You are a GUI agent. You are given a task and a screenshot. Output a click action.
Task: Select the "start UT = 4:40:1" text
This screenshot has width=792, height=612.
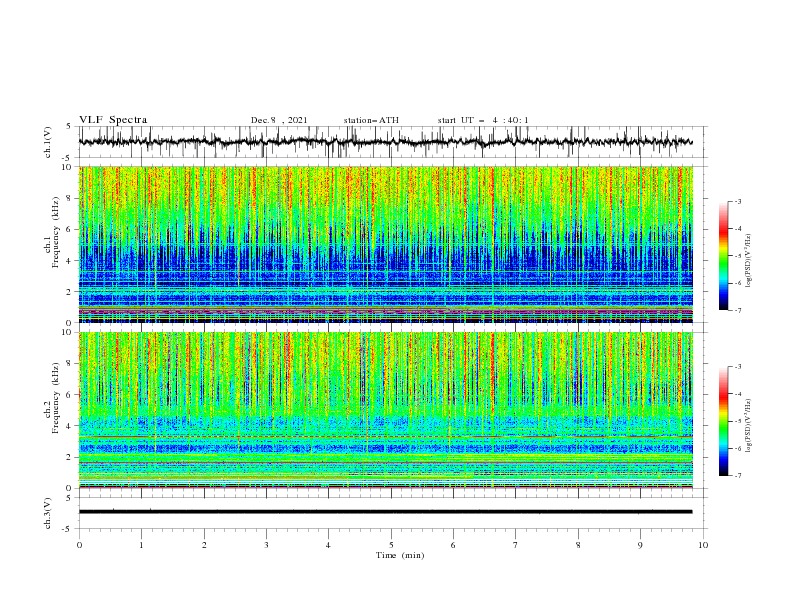(483, 120)
